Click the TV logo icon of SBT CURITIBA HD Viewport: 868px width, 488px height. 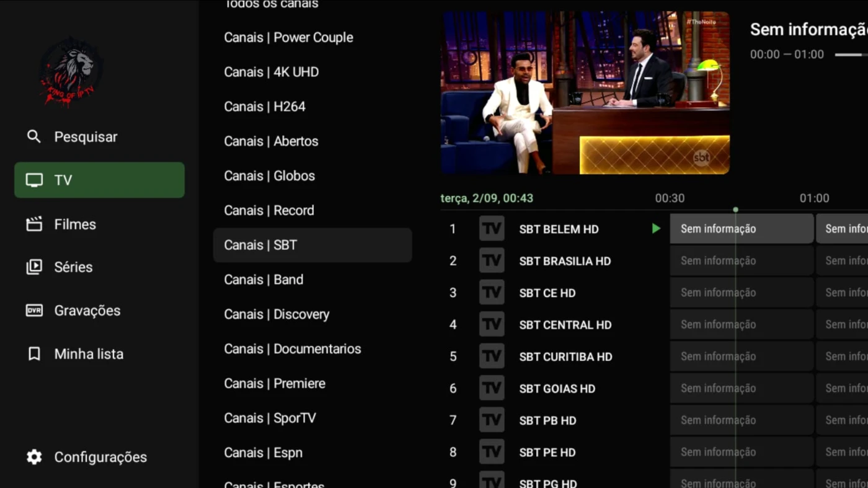(492, 357)
